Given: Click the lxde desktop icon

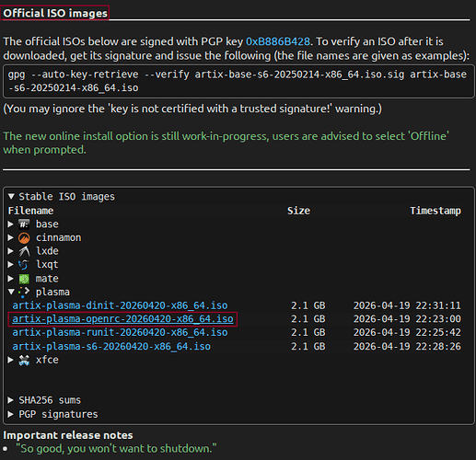Looking at the screenshot, I should 24,251.
